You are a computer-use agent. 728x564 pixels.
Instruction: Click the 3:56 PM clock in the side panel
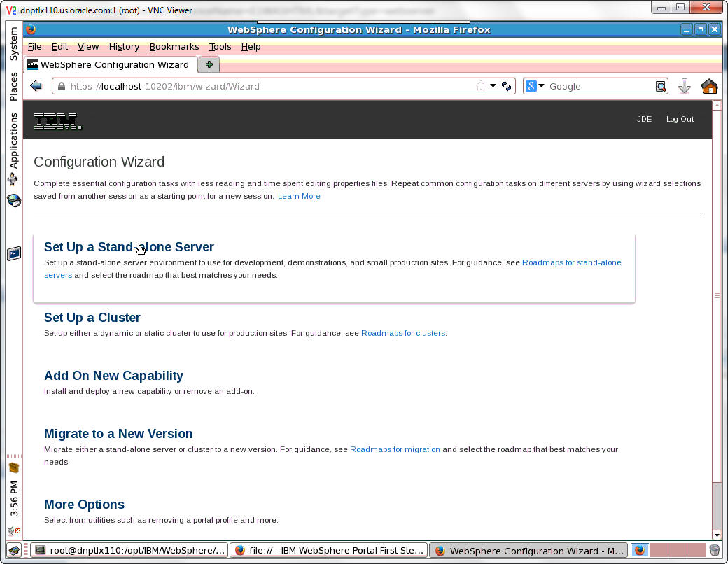(14, 498)
